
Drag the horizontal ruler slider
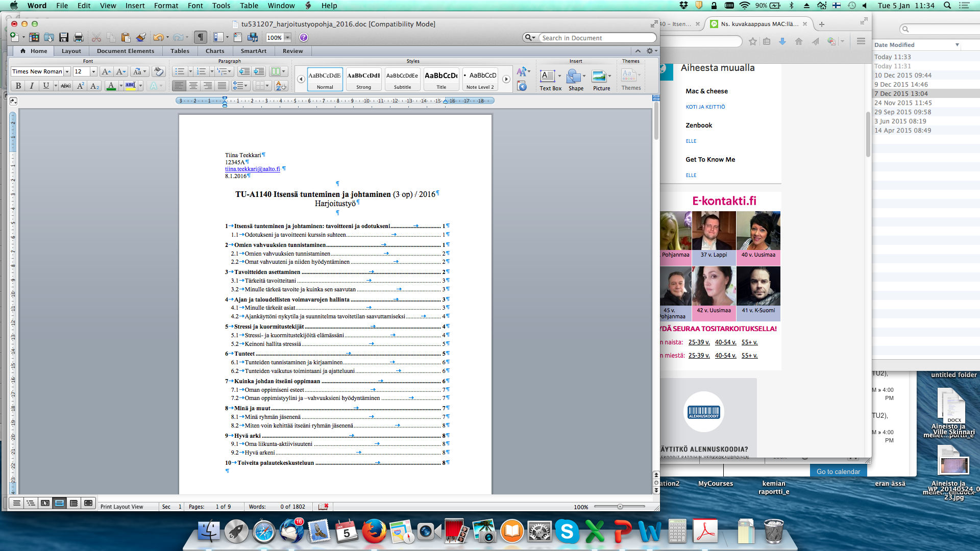tap(226, 101)
